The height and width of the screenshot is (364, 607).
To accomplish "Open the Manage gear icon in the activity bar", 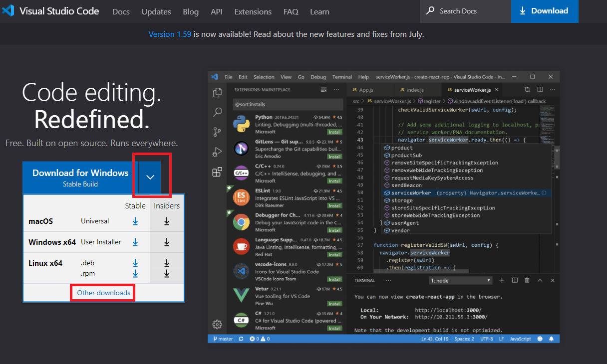I will pyautogui.click(x=217, y=324).
